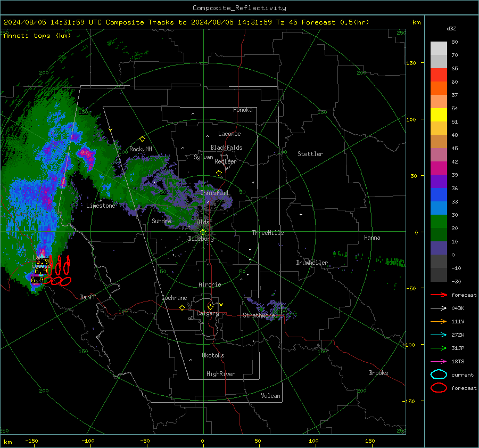Pick the yellow 54 dBZ color swatch
The image size is (479, 448).
click(439, 115)
